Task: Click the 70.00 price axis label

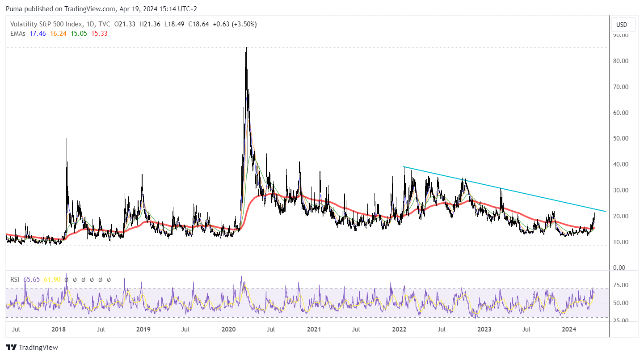Action: click(621, 87)
